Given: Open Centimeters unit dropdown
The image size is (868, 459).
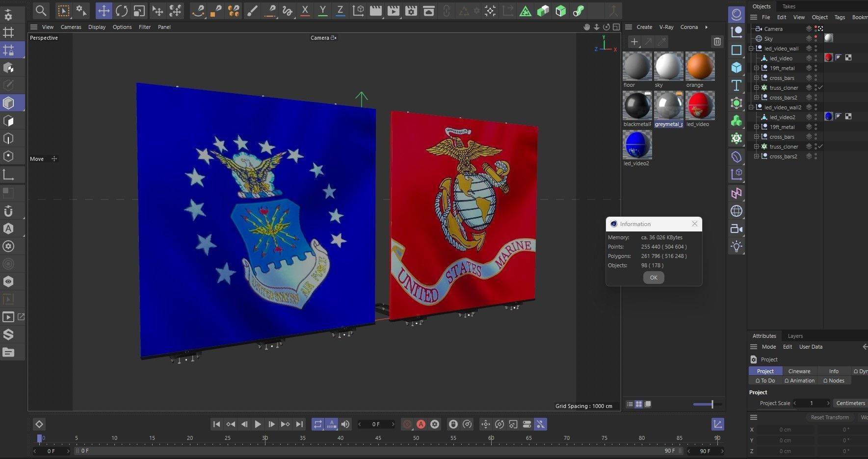Looking at the screenshot, I should [x=850, y=403].
